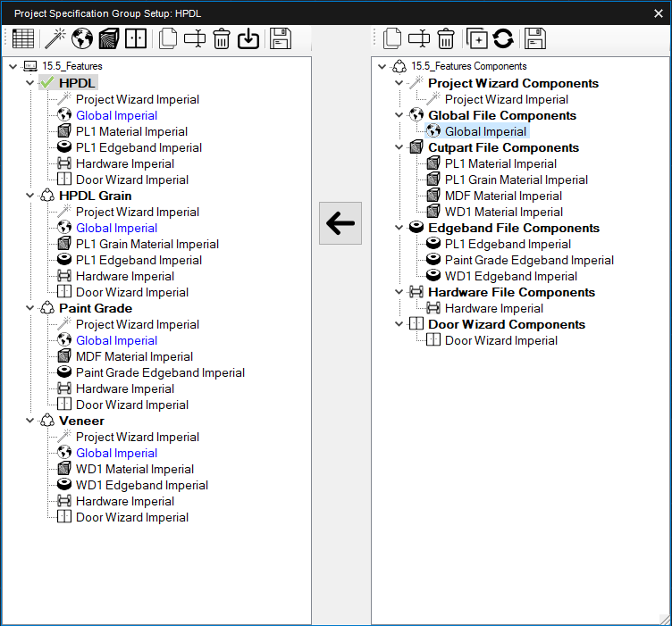Collapse the Paint Grade group
The width and height of the screenshot is (672, 626).
point(29,308)
